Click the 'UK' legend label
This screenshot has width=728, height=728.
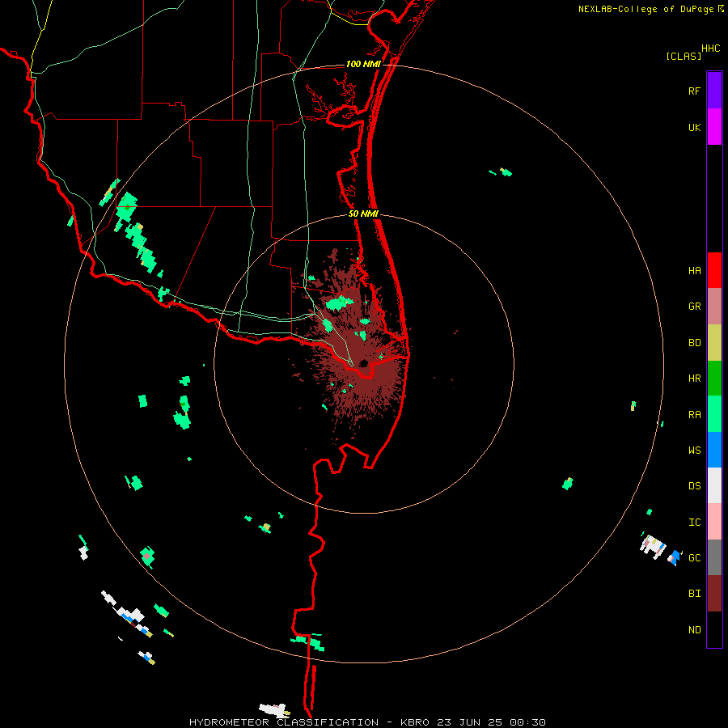[x=694, y=127]
